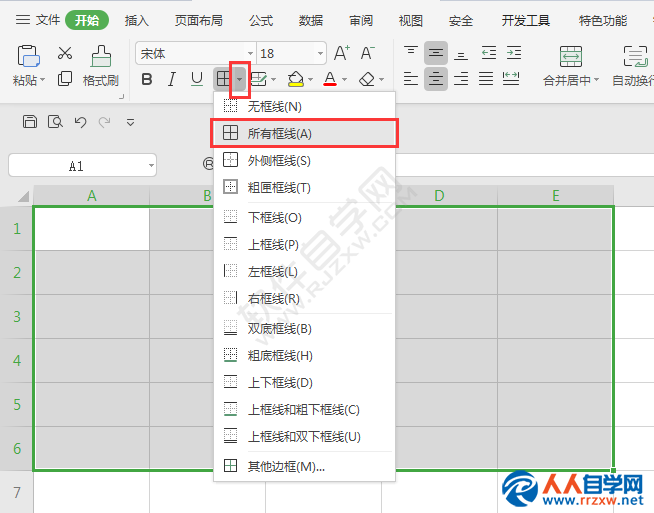Click the Cut scissors icon
Screen dimensions: 654x513
[65, 53]
